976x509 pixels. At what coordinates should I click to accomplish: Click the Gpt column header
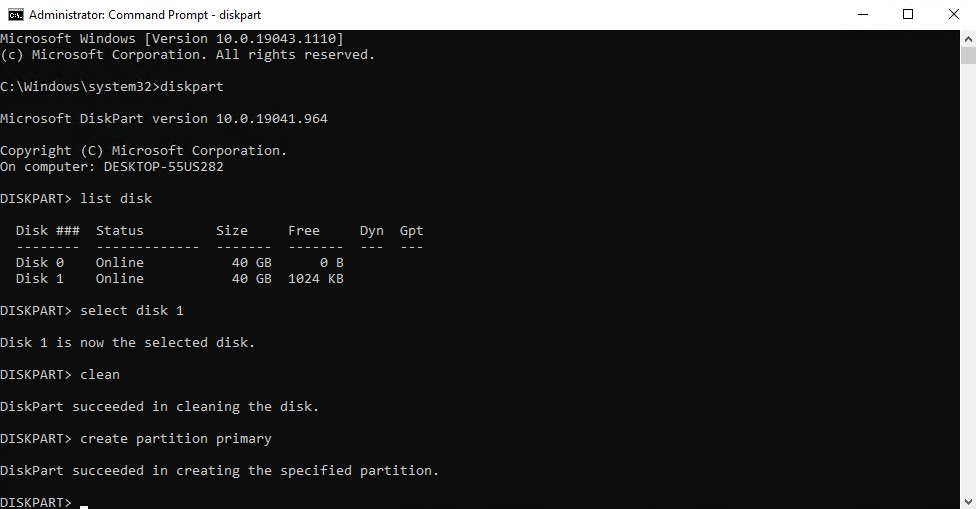[x=411, y=231]
